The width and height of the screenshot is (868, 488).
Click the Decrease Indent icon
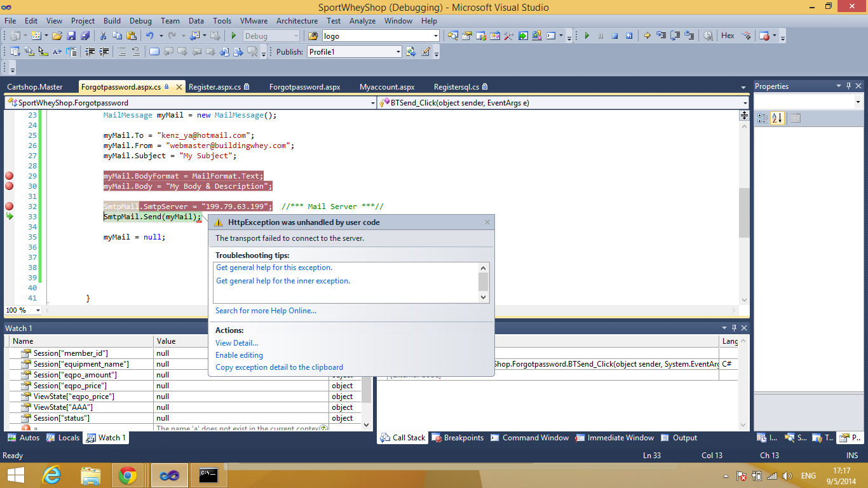tap(90, 52)
